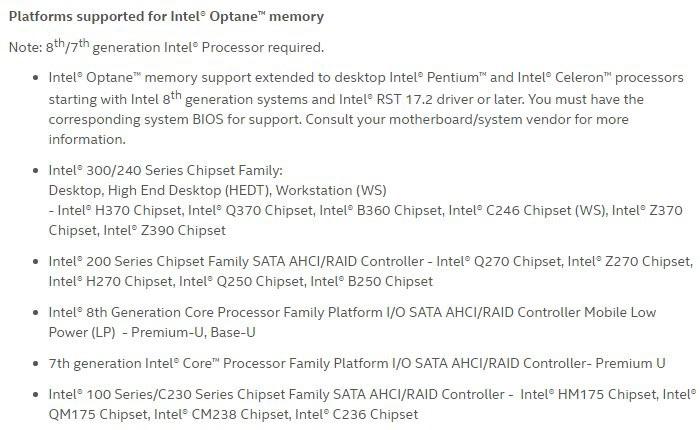This screenshot has height=430, width=700.
Task: Click the "Intel 300/240 Series Chipset Family" line
Action: click(166, 171)
